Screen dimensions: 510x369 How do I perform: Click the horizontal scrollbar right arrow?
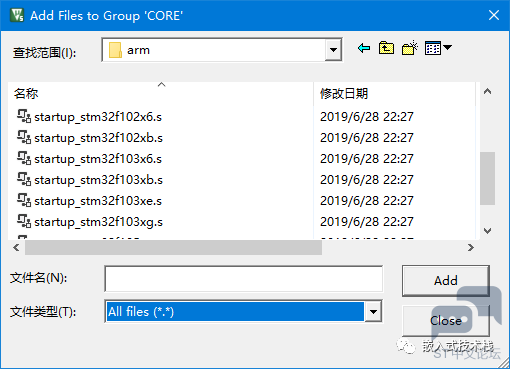(x=471, y=248)
